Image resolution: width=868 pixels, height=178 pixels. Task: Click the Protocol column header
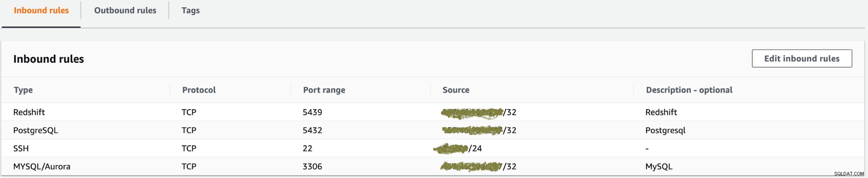click(199, 90)
